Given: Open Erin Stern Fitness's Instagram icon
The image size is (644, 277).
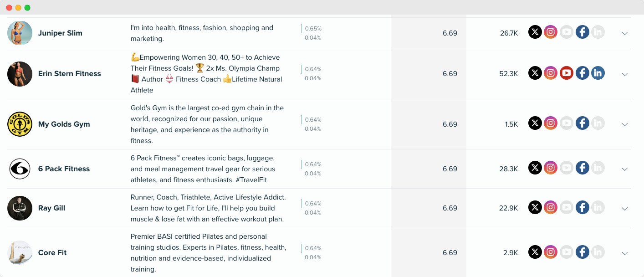Looking at the screenshot, I should pyautogui.click(x=551, y=72).
